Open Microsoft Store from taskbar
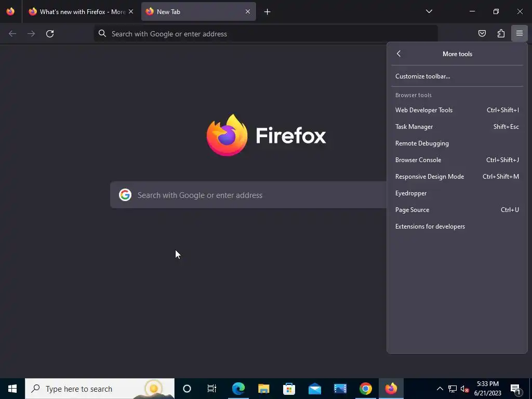The image size is (532, 399). point(289,389)
